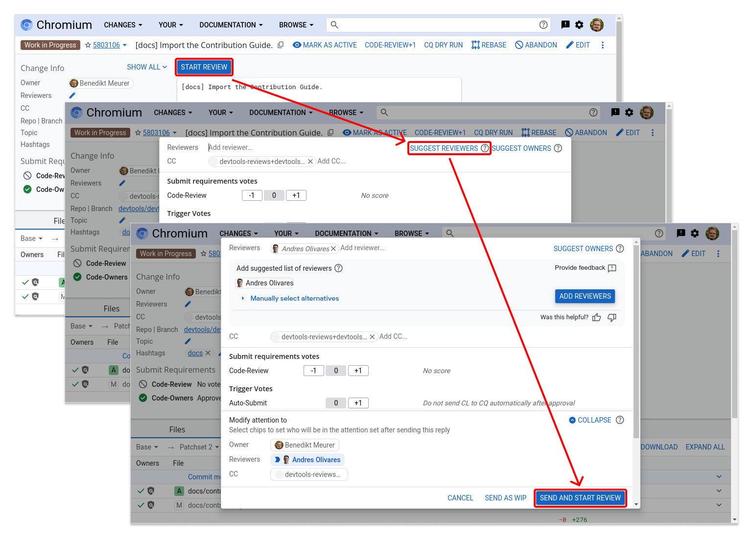Viewport: 756px width, 543px height.
Task: Click the START REVIEW button
Action: point(204,67)
